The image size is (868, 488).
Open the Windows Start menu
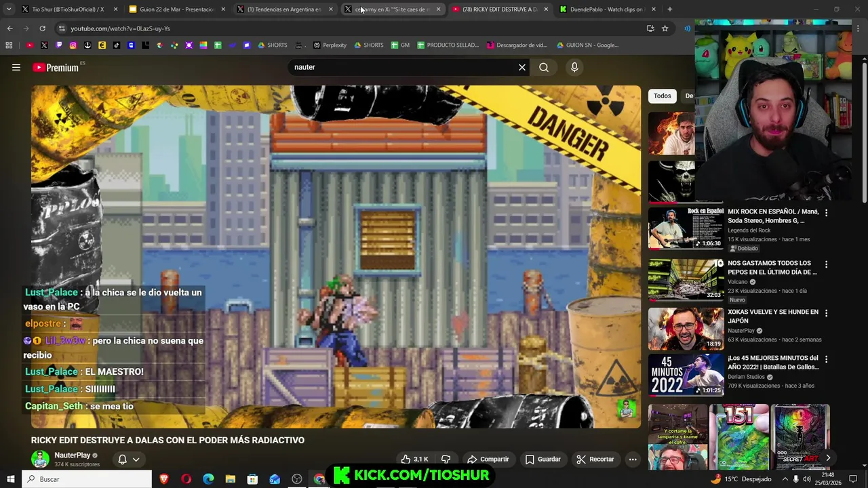pyautogui.click(x=11, y=479)
